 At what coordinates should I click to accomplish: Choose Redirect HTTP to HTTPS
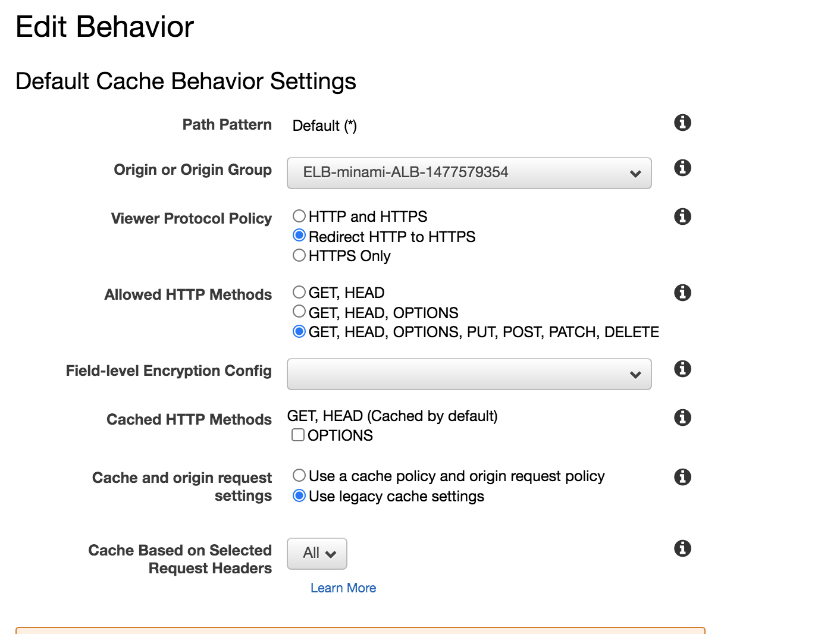(299, 236)
